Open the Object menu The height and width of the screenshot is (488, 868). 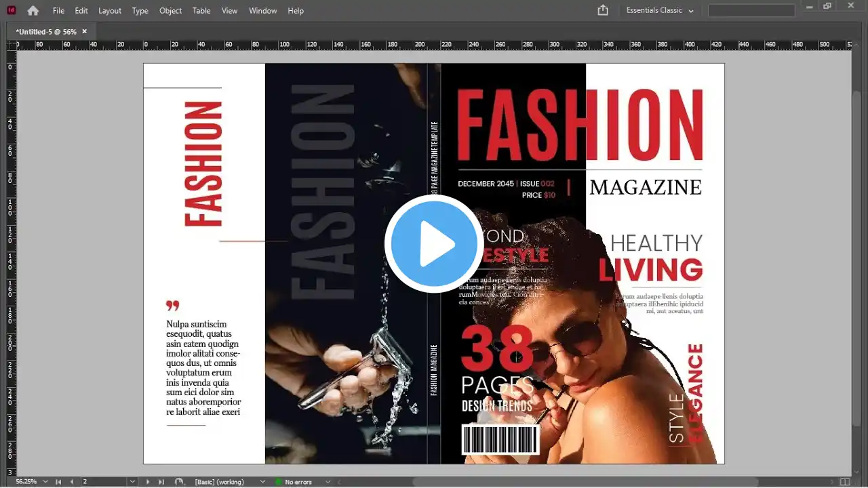[170, 11]
